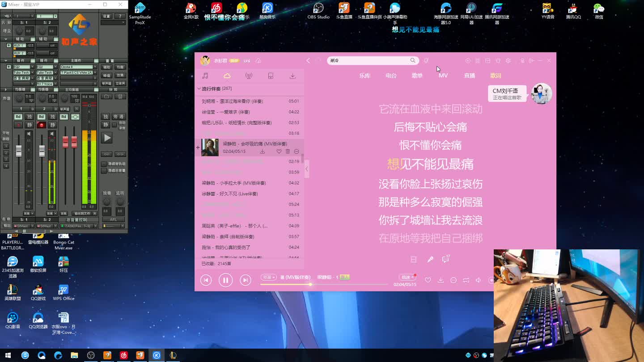
Task: Open the phone device tab icon
Action: pos(271,76)
